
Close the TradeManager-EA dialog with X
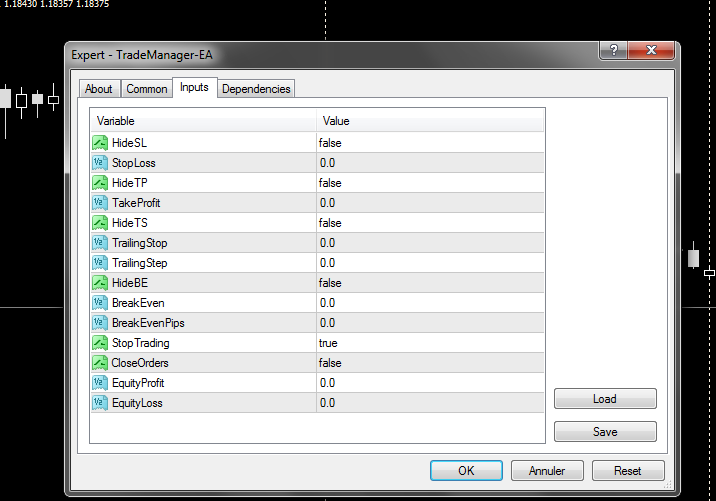click(651, 50)
